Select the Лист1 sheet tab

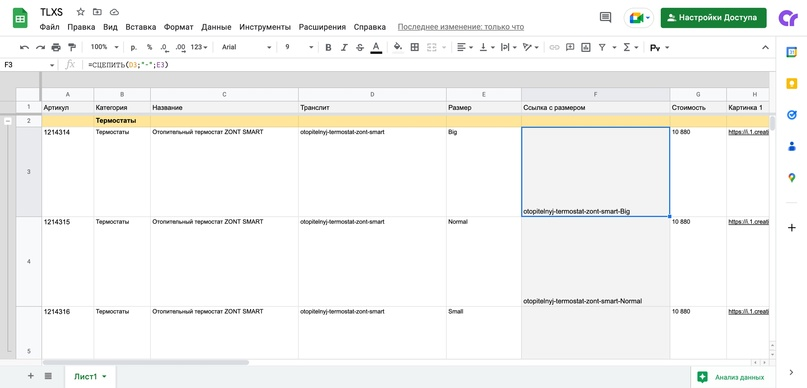tap(90, 377)
